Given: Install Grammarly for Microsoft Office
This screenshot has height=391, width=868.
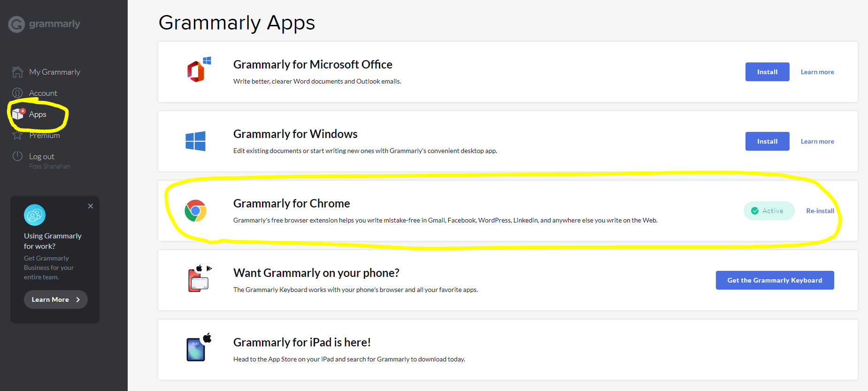Looking at the screenshot, I should coord(767,72).
